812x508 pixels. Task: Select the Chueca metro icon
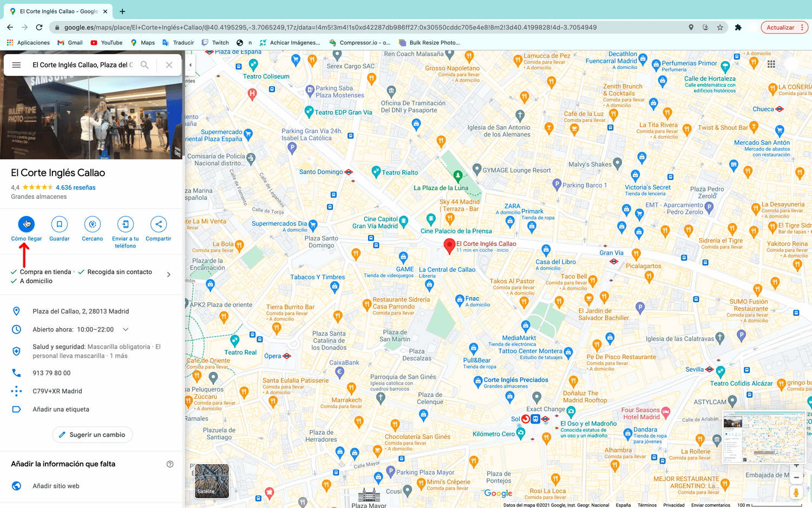[x=780, y=109]
